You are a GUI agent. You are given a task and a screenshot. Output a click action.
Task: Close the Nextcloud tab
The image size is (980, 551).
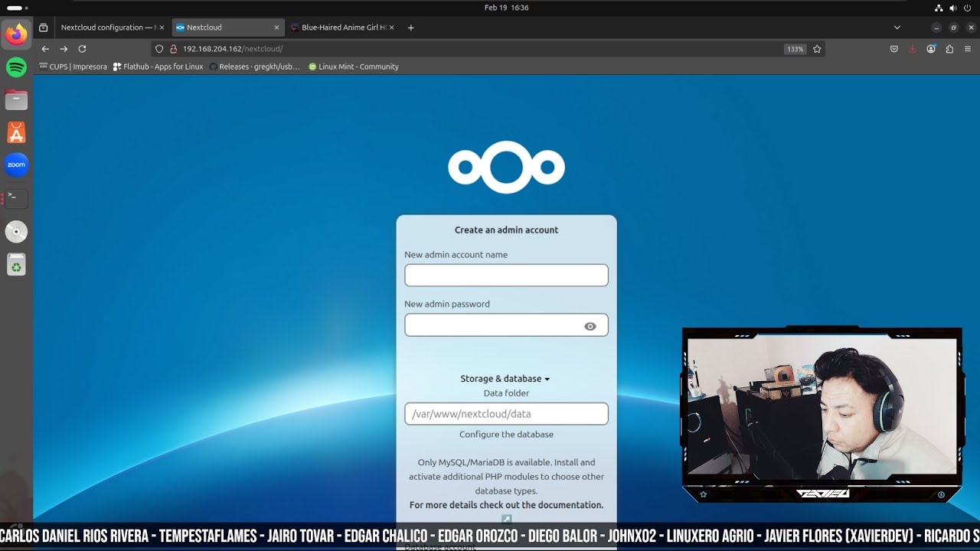click(x=276, y=28)
